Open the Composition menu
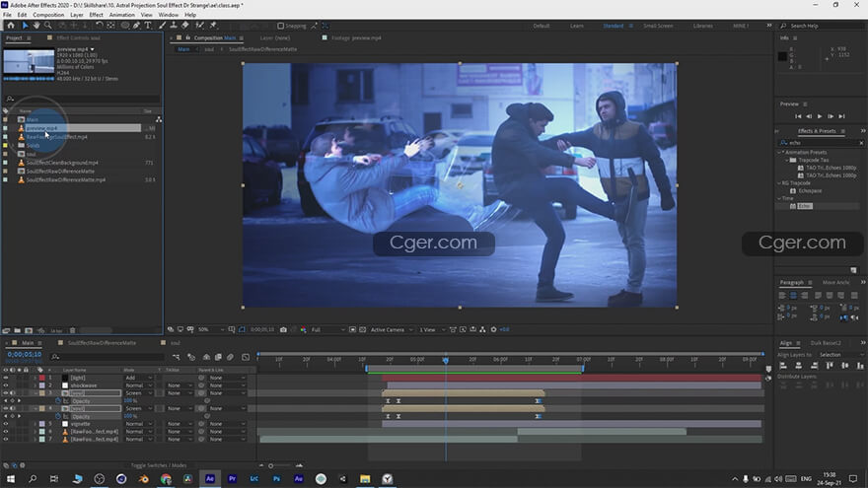868x488 pixels. [x=48, y=15]
